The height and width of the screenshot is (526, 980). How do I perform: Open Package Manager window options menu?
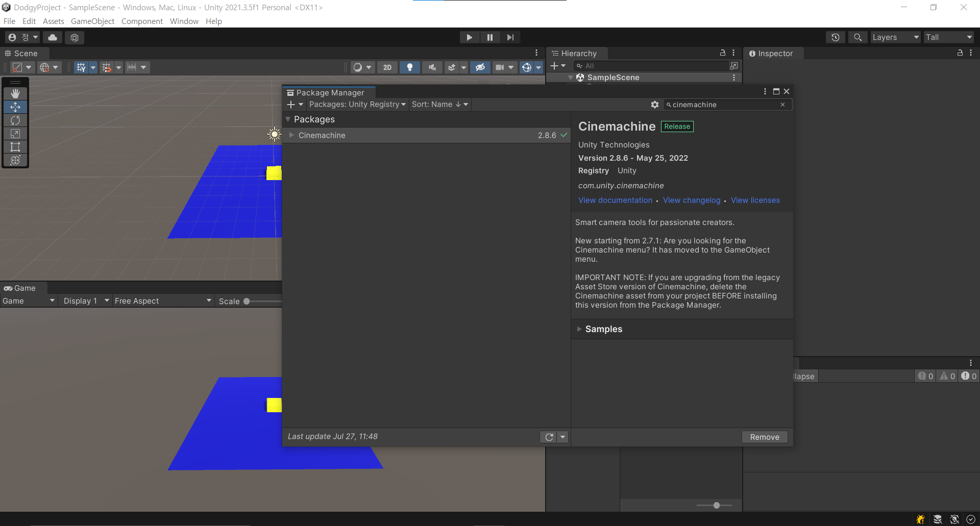point(765,91)
